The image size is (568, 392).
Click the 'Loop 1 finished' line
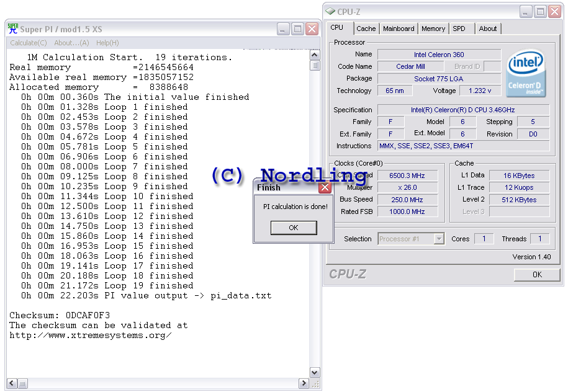[x=104, y=107]
